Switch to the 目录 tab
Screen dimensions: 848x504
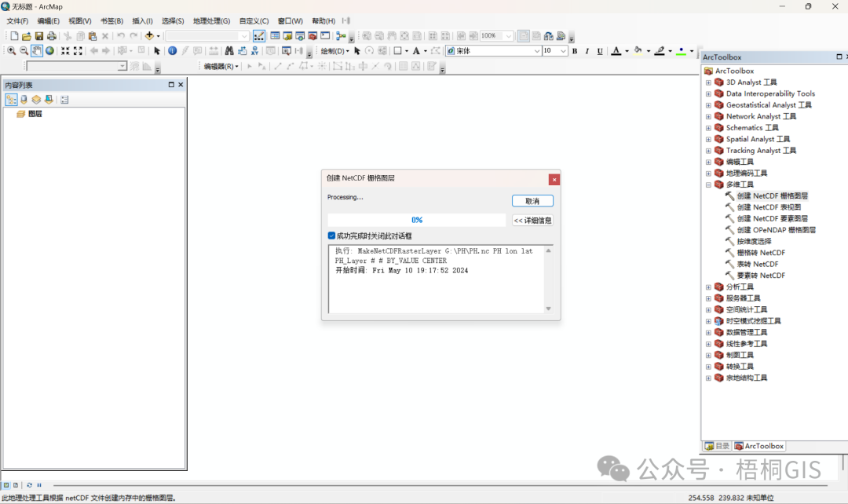tap(717, 446)
